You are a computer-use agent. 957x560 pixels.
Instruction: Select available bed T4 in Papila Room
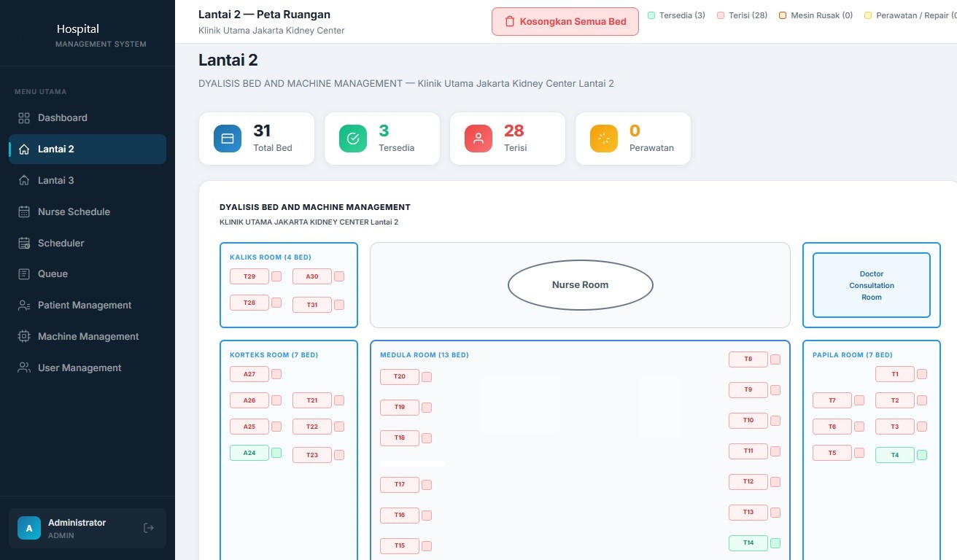click(895, 455)
